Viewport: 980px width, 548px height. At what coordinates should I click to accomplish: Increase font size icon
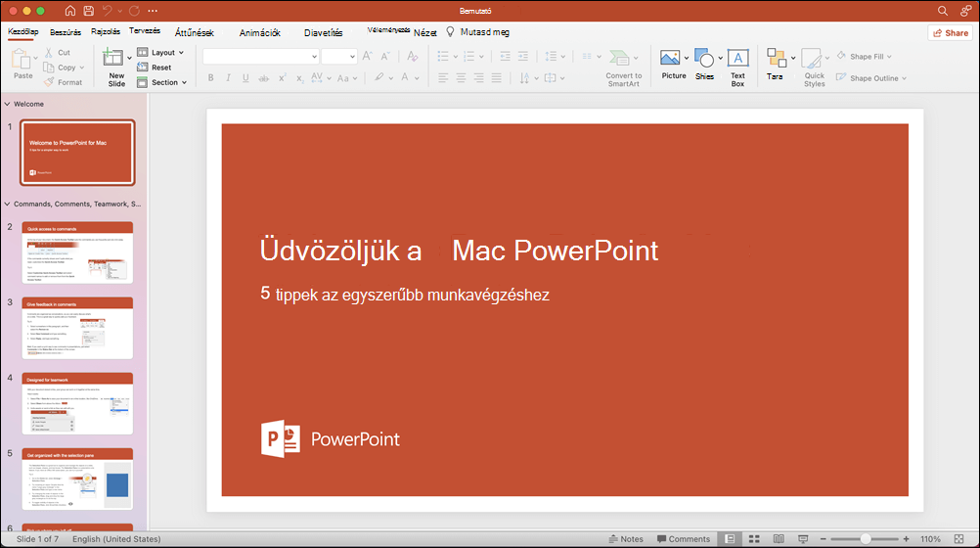[368, 57]
